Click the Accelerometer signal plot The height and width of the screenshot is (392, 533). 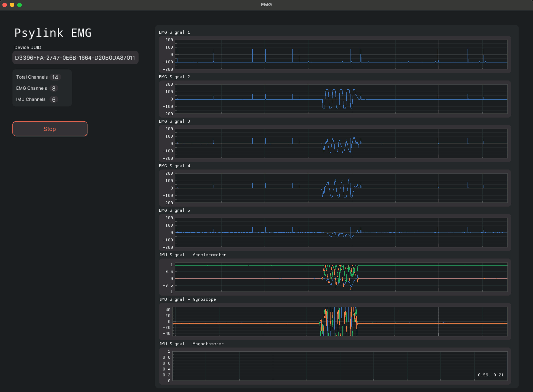tap(335, 277)
